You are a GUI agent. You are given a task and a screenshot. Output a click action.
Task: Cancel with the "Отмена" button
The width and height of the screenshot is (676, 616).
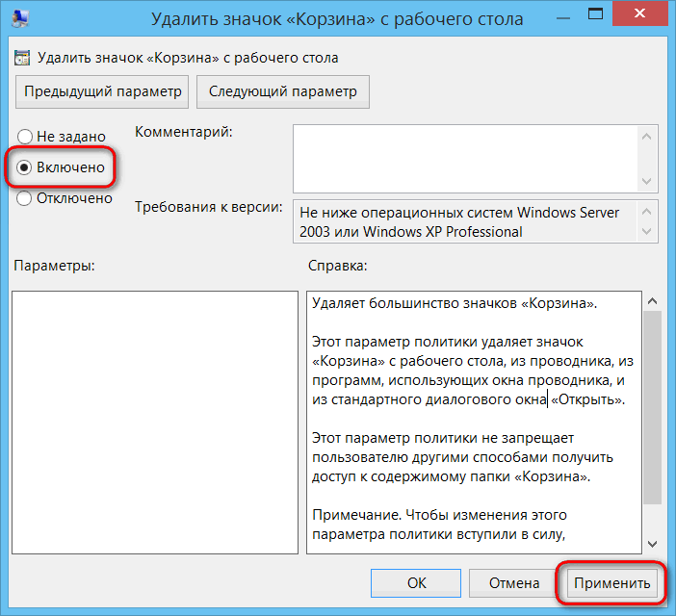(x=514, y=583)
